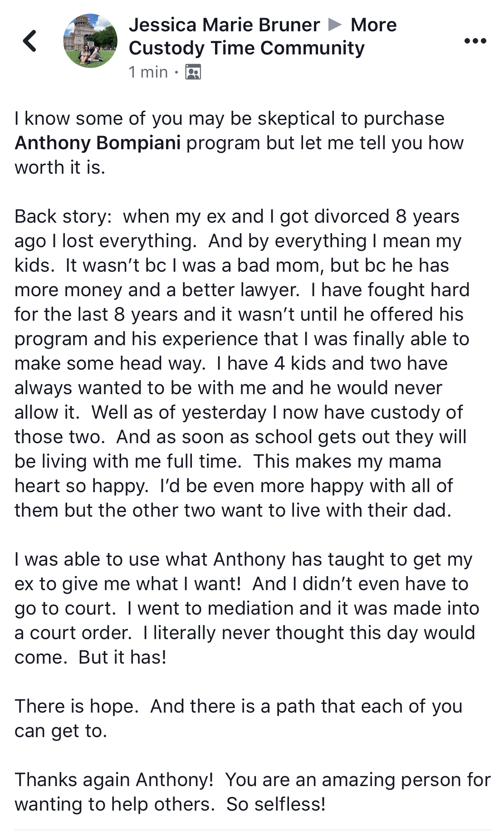Click the 'So selfless!' closing line
The width and height of the screenshot is (504, 831).
click(x=276, y=804)
